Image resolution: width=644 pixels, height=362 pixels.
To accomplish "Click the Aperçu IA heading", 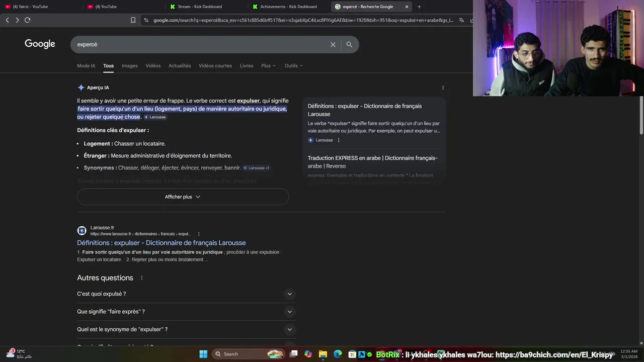I will click(x=98, y=87).
